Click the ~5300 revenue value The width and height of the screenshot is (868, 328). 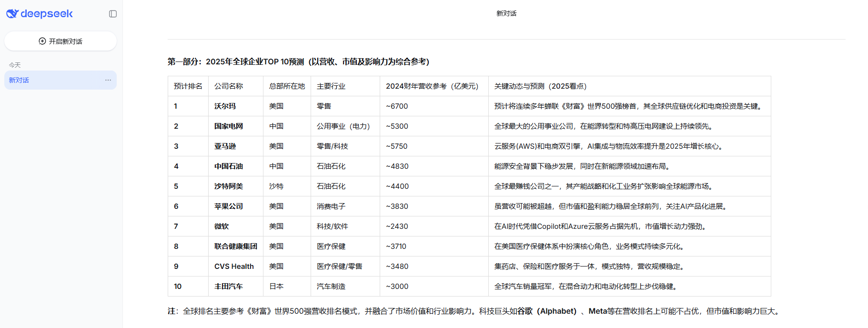coord(397,126)
